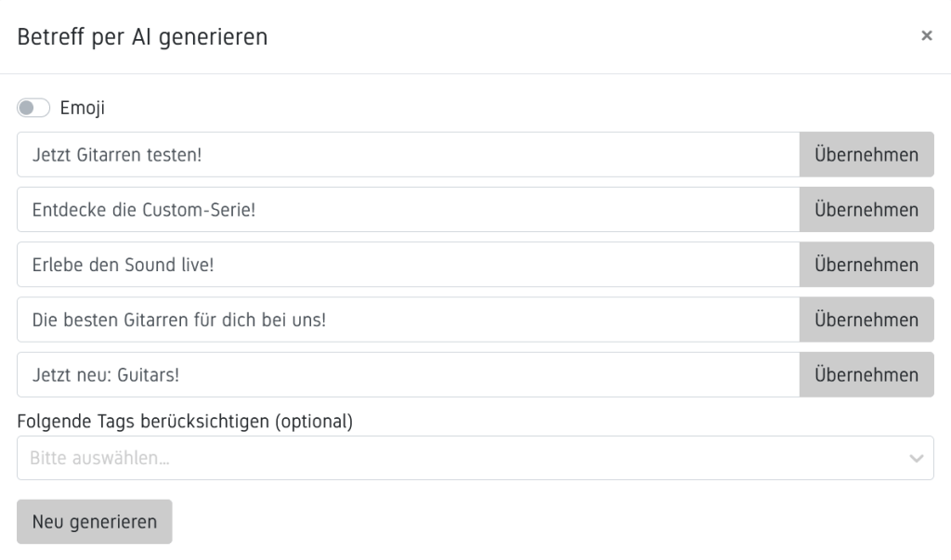Click the dropdown's down-arrow icon
951x560 pixels.
click(x=916, y=457)
